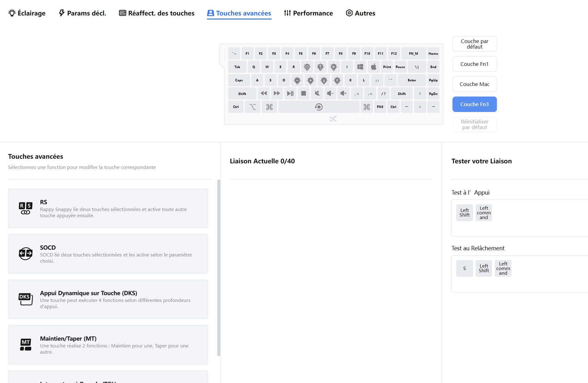
Task: Open Réaffect. des touches tab
Action: tap(157, 13)
